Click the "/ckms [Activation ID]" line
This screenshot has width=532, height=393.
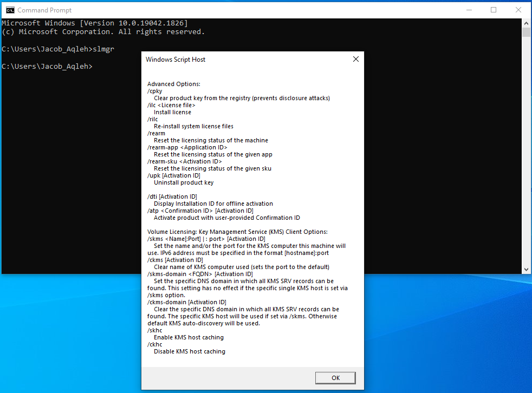(175, 260)
